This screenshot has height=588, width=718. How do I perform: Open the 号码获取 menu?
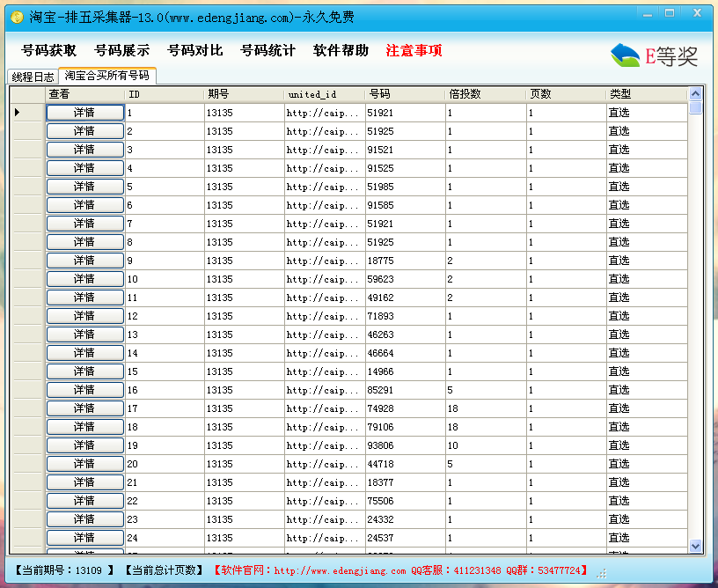pyautogui.click(x=48, y=51)
